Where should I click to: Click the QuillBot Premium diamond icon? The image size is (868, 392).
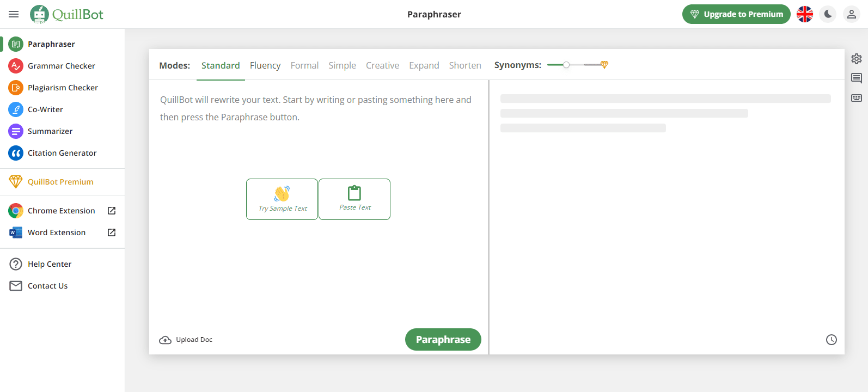click(x=16, y=182)
